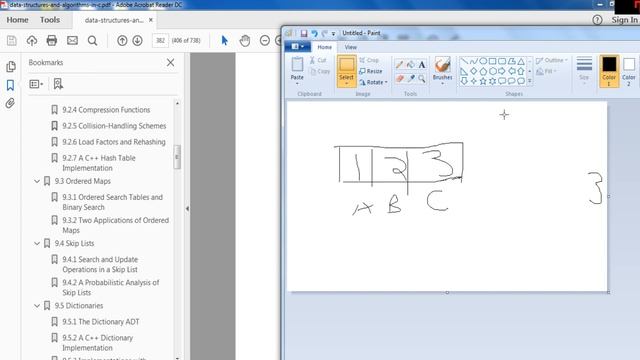The width and height of the screenshot is (640, 360).
Task: Open the Paint file menu button
Action: pyautogui.click(x=298, y=47)
